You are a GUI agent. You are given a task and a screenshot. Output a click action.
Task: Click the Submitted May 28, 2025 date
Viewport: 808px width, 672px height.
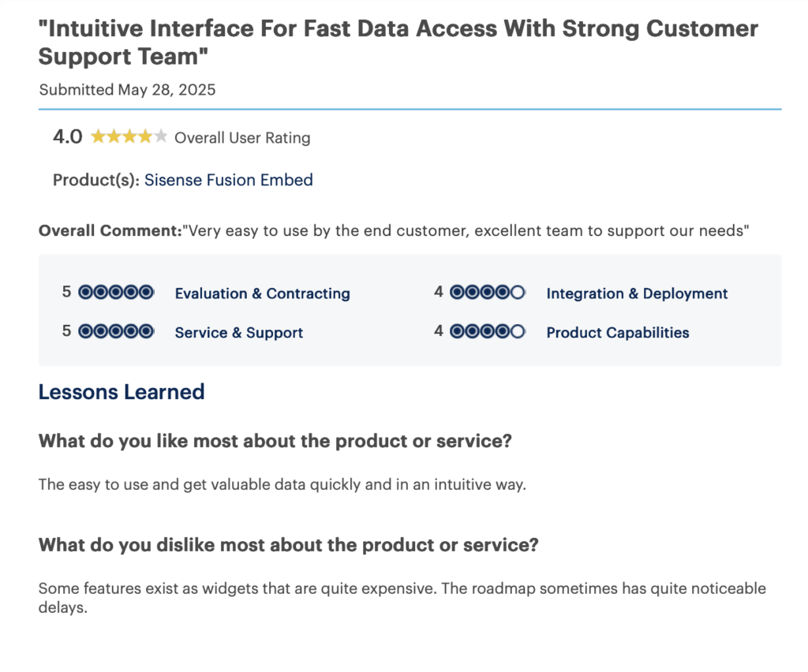tap(127, 90)
